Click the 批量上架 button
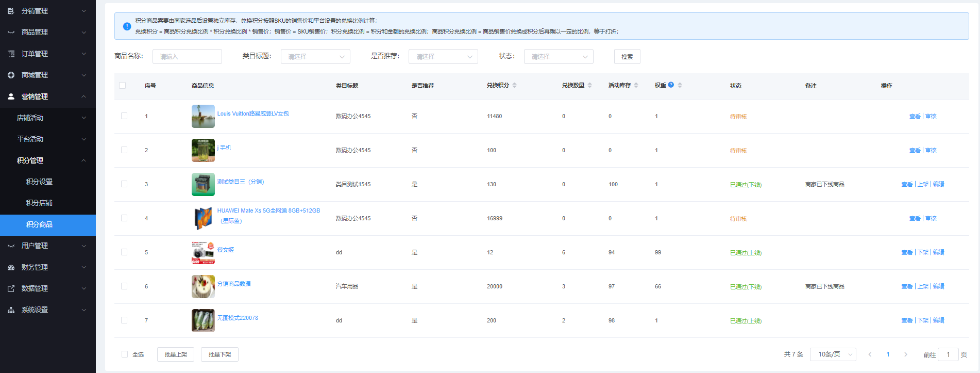The height and width of the screenshot is (373, 980). (176, 354)
